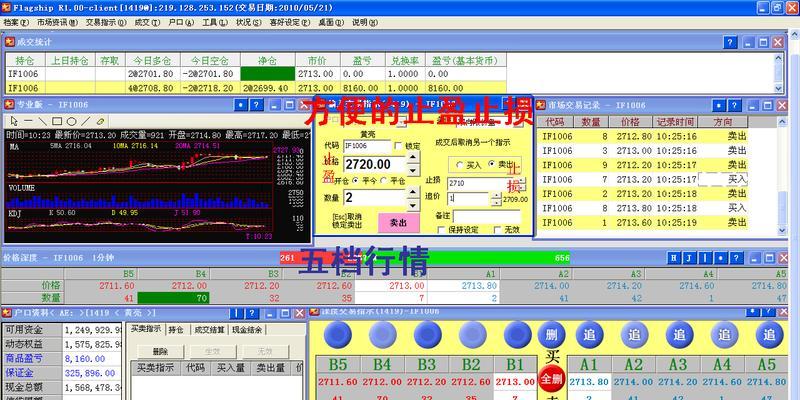The image size is (800, 400).
Task: Click the red 全删 delete-all button
Action: 552,379
